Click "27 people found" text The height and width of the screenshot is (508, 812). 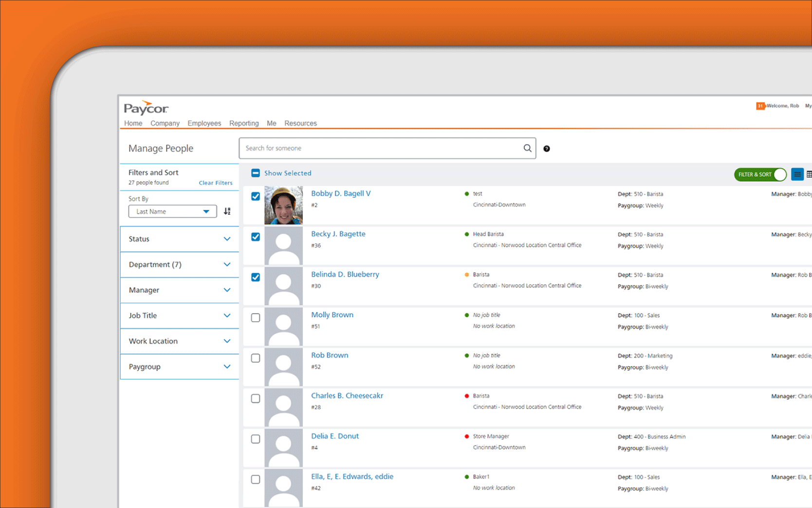click(x=148, y=183)
